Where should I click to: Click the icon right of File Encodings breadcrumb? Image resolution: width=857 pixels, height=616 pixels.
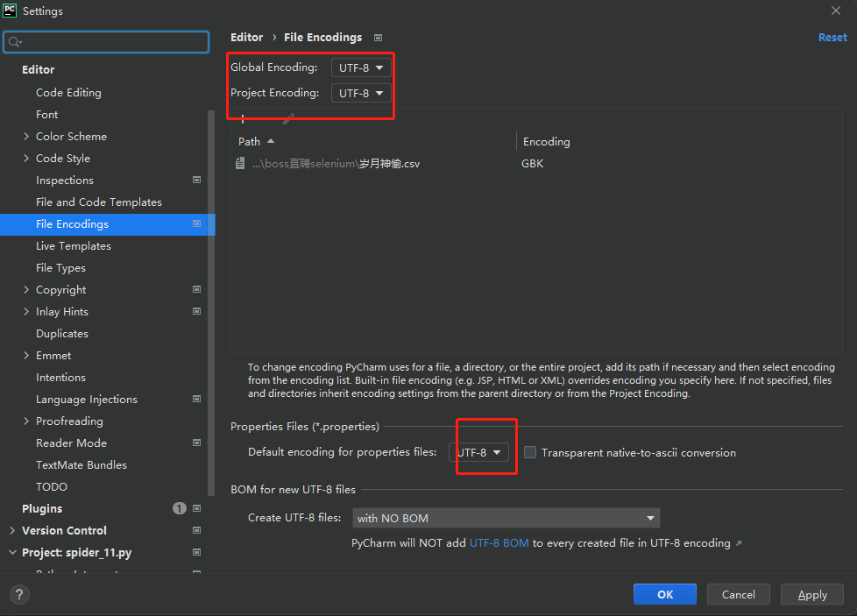click(378, 38)
